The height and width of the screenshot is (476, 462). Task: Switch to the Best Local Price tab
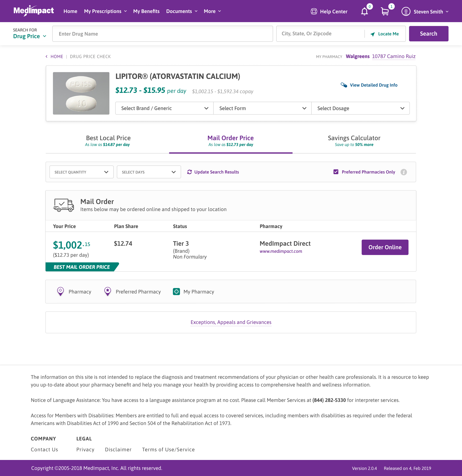pyautogui.click(x=107, y=141)
